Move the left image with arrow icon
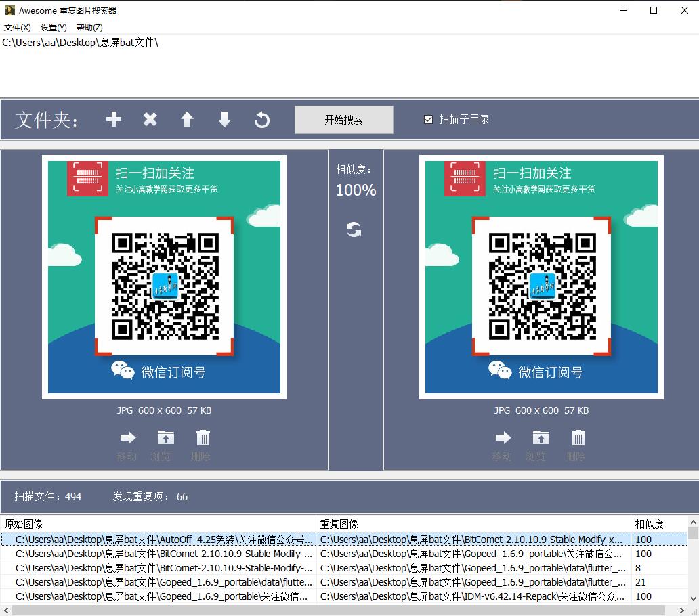This screenshot has height=616, width=699. [x=128, y=437]
